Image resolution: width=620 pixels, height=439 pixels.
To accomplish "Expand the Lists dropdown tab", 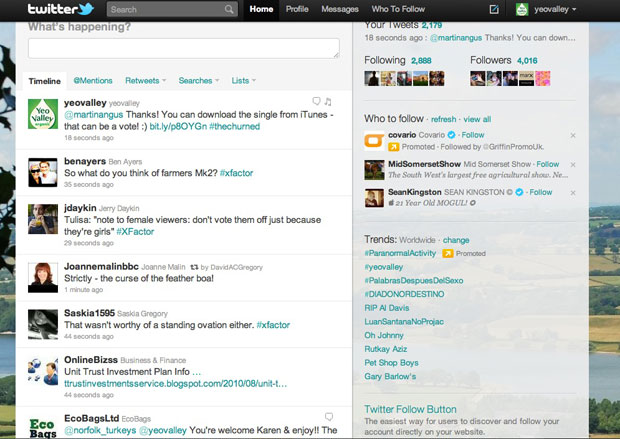I will [244, 81].
